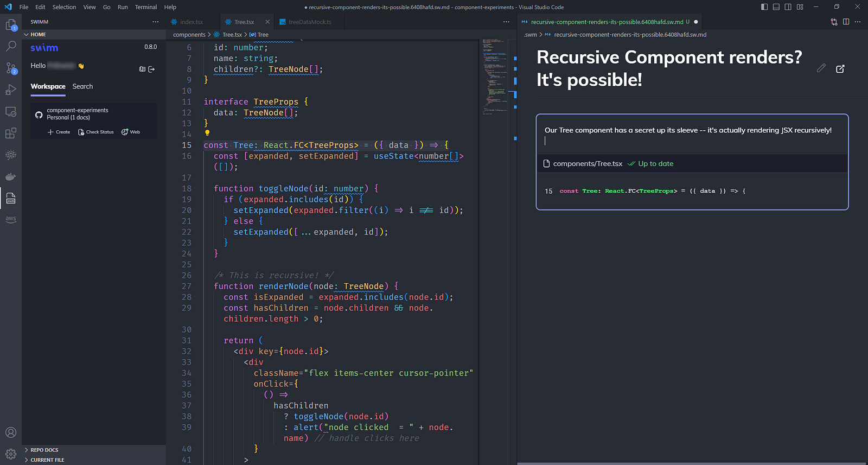Open the Extensions view

(10, 133)
